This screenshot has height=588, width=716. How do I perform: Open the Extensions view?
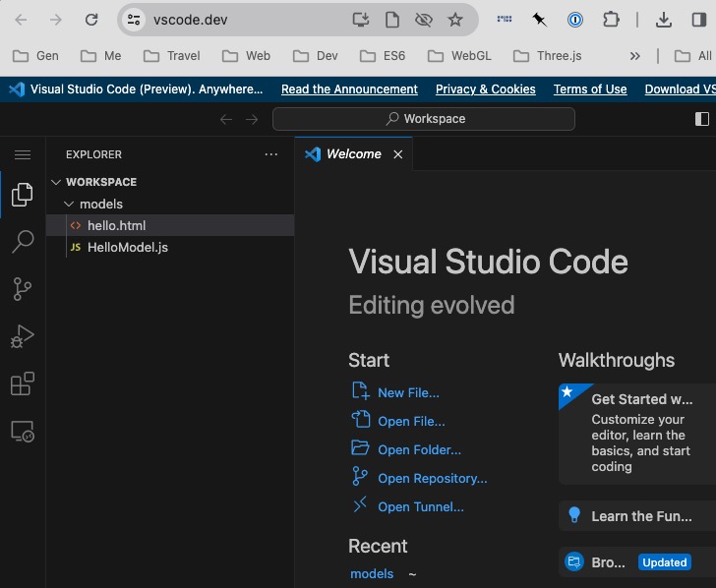pyautogui.click(x=22, y=383)
